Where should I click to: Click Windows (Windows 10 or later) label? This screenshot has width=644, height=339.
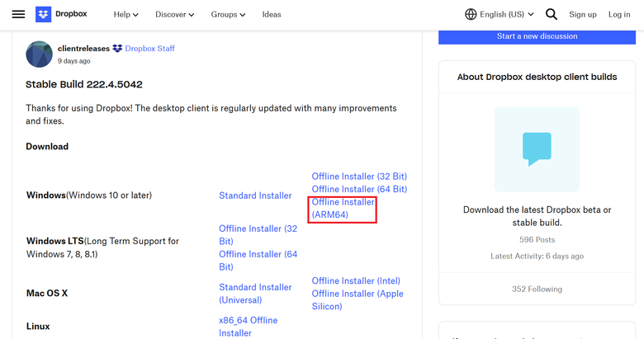89,195
